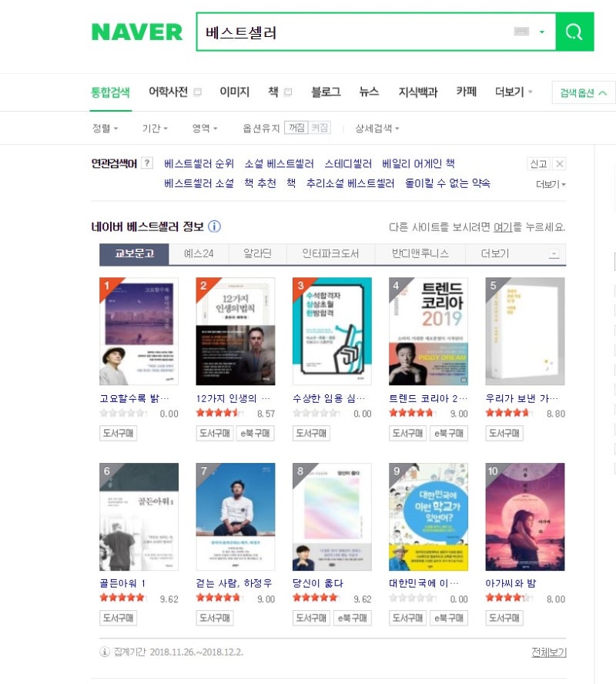Screen dimensions: 616x684
Task: Open title link 당신이 옳다
Action: click(x=318, y=583)
